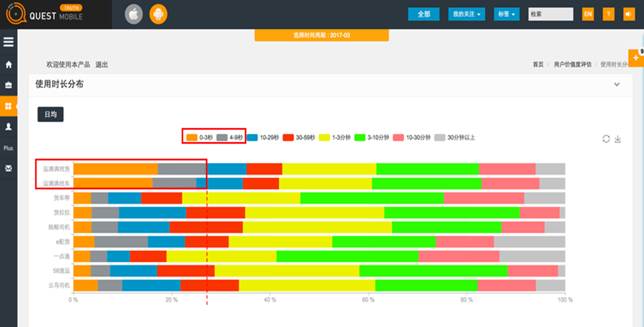The width and height of the screenshot is (644, 327).
Task: Refresh the chart using the reload icon
Action: click(x=606, y=139)
